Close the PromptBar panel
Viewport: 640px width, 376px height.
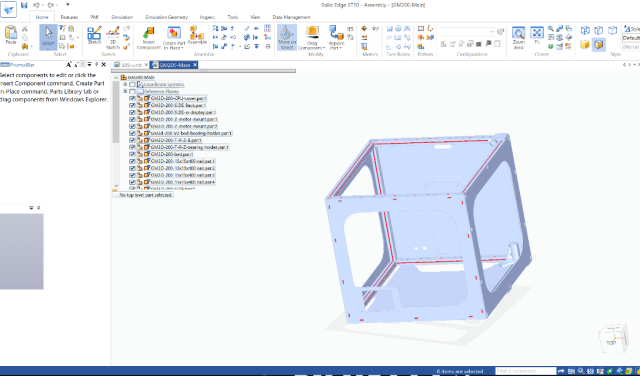pyautogui.click(x=104, y=65)
